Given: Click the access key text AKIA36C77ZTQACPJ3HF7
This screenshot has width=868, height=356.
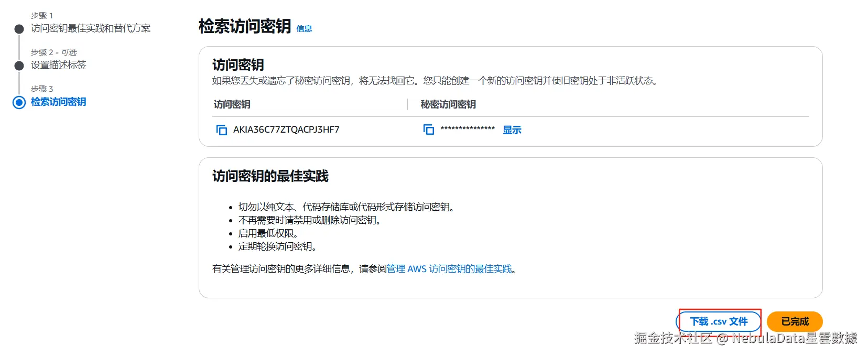Looking at the screenshot, I should tap(286, 130).
